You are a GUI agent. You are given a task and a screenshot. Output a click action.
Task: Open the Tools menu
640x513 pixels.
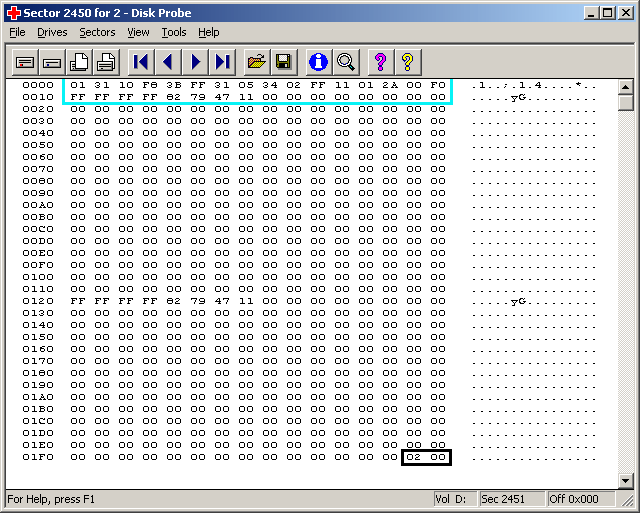point(174,32)
